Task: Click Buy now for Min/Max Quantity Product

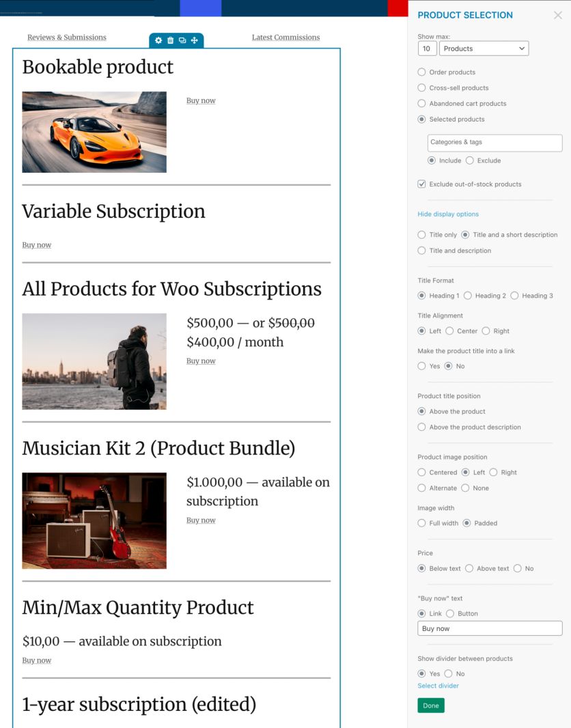Action: (x=37, y=660)
